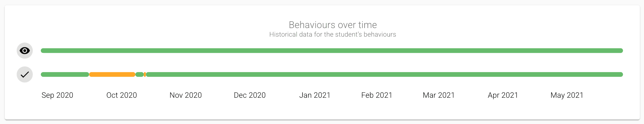Select the Feb 2021 axis label
Viewport: 644px width, 124px height.
click(x=377, y=95)
